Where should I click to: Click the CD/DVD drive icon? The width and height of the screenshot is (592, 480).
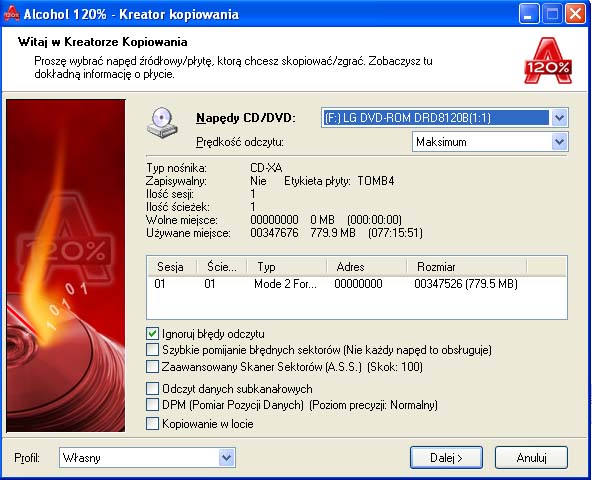click(162, 123)
